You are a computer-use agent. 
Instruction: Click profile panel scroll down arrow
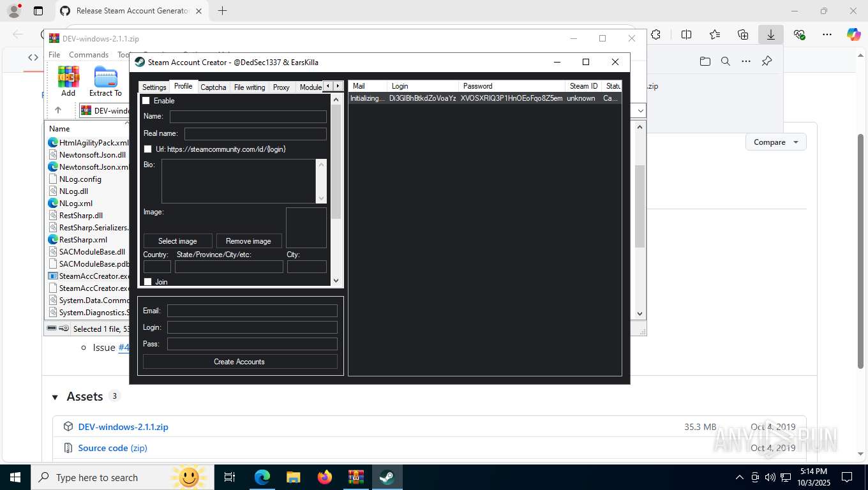coord(336,280)
